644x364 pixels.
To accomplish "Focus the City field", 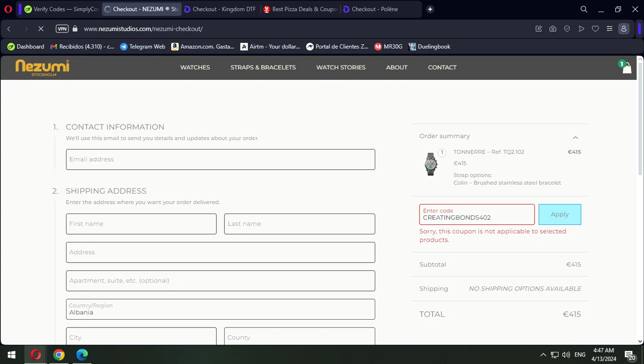I will 141,336.
